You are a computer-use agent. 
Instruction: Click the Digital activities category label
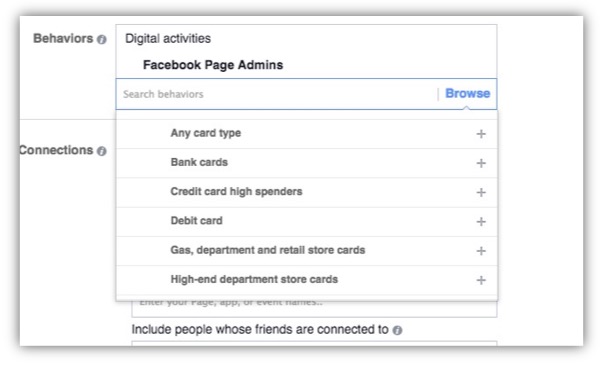point(168,39)
